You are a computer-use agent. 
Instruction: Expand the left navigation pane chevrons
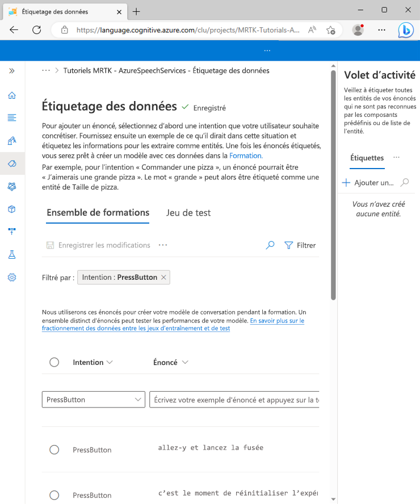tap(12, 71)
